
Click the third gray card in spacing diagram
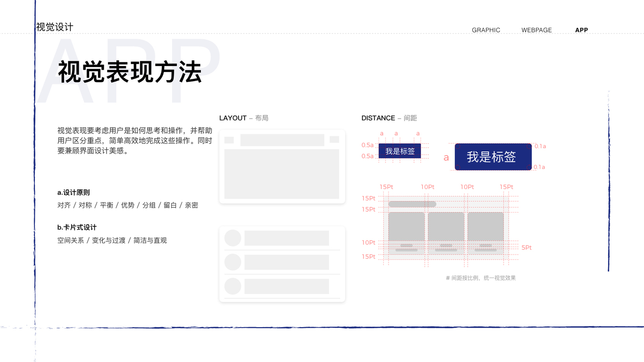(486, 226)
